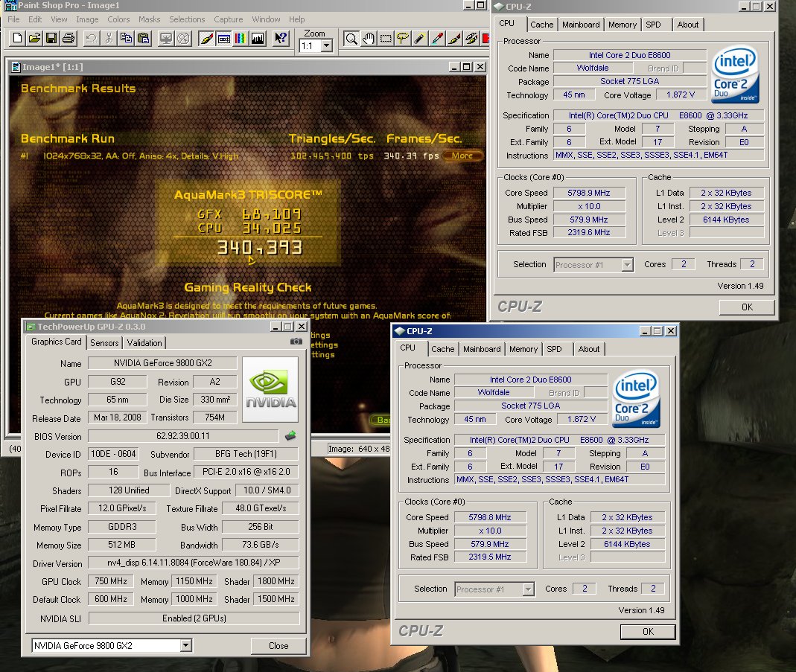
Task: Click the Cut scissors icon
Action: click(109, 38)
